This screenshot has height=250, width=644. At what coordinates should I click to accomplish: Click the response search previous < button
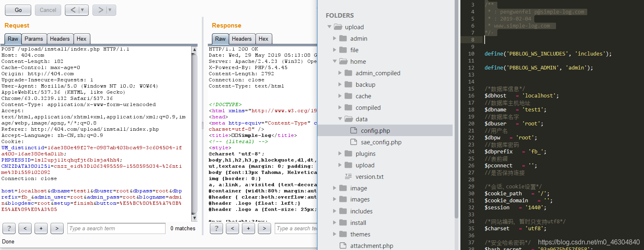232,228
